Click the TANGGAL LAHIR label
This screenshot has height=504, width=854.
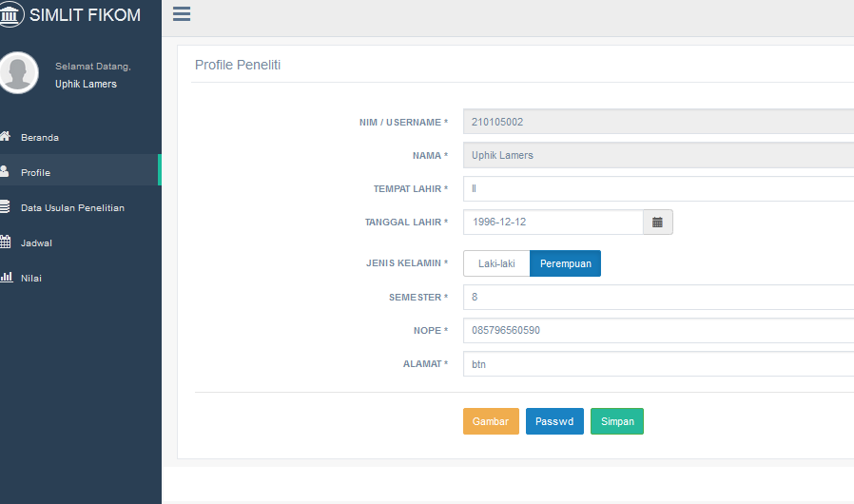(406, 223)
